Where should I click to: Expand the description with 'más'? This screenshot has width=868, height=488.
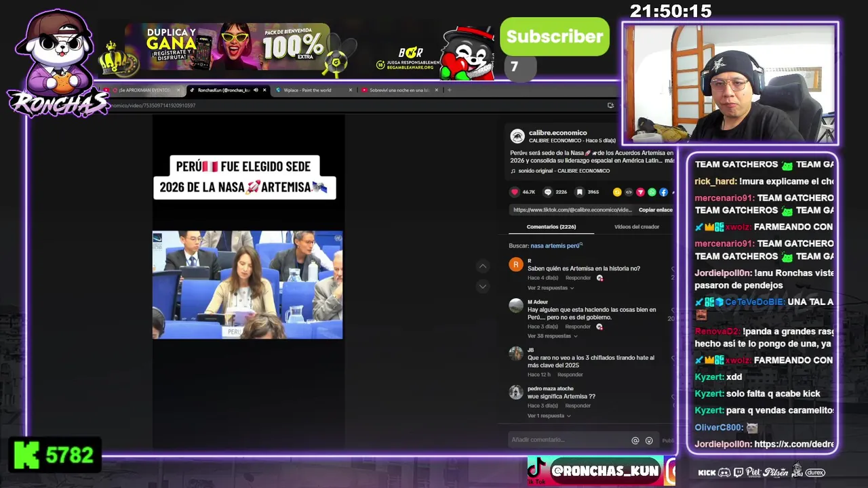coord(669,161)
